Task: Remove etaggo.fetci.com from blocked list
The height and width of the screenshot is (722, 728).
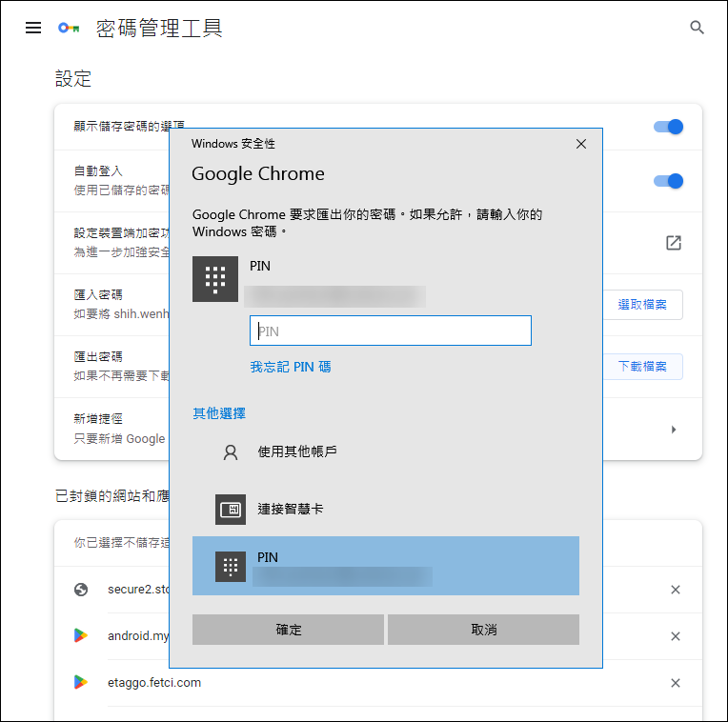Action: point(676,683)
